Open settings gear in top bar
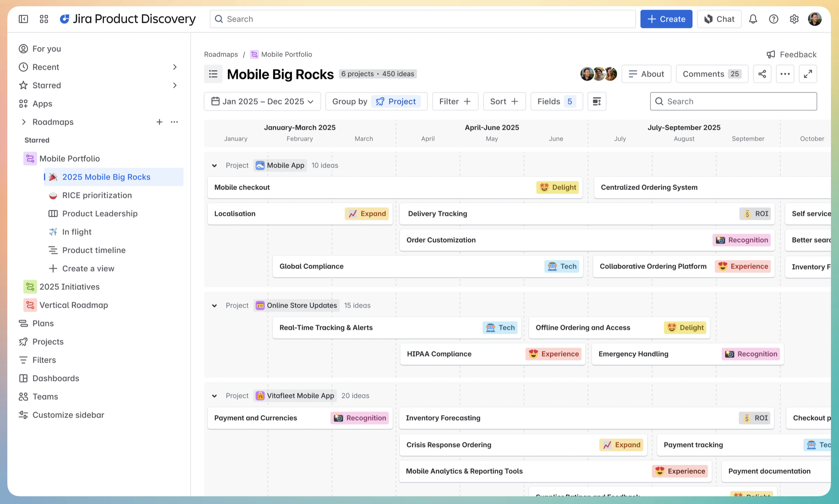 794,19
